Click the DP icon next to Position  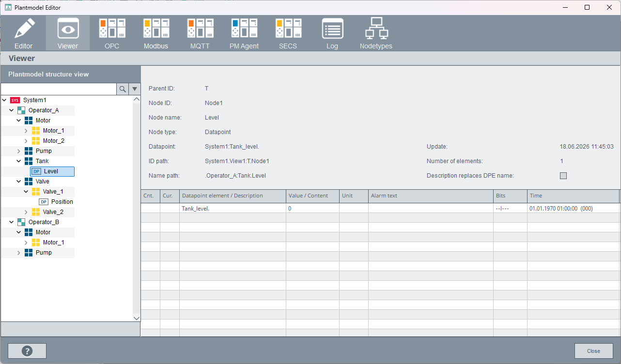44,202
